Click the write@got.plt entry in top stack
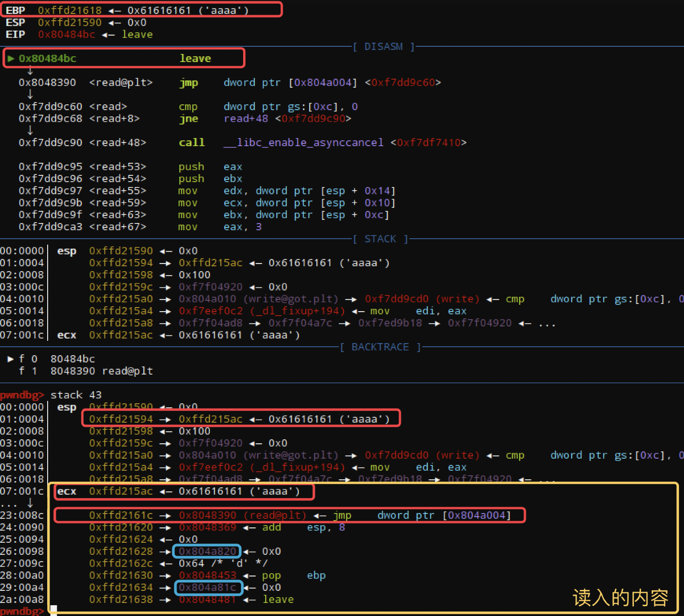The height and width of the screenshot is (616, 684). [x=258, y=299]
